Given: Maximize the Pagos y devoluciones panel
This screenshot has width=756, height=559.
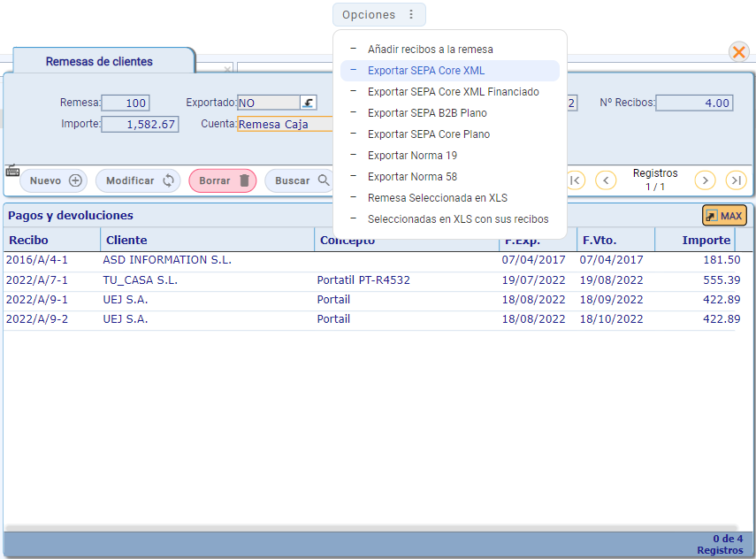Looking at the screenshot, I should tap(724, 216).
